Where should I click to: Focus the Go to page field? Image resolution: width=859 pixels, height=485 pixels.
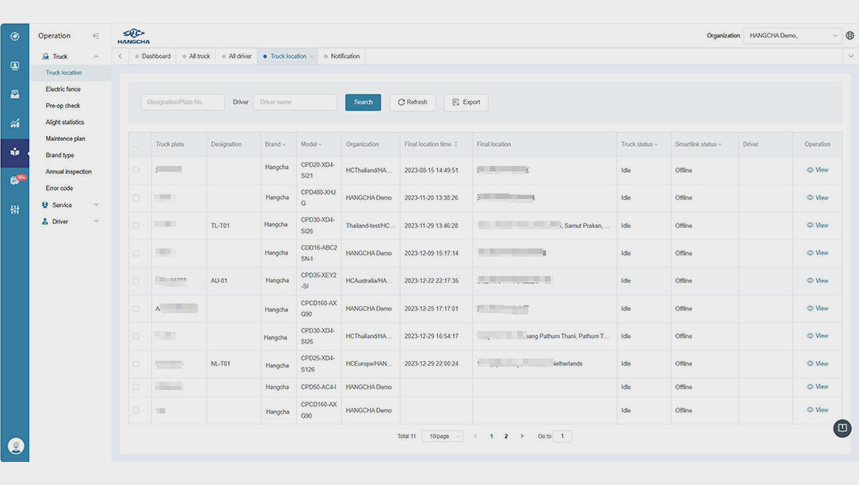562,436
